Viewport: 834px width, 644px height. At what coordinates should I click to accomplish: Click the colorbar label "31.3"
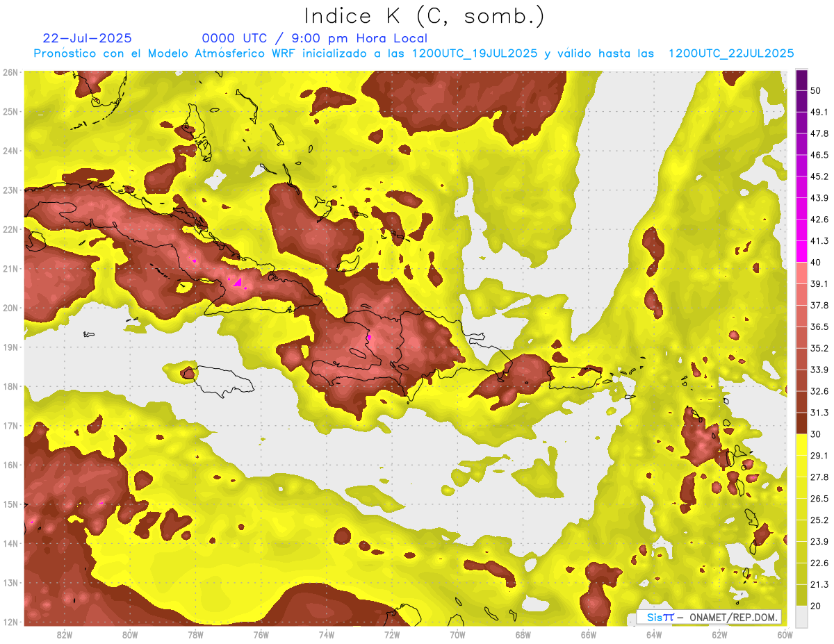tap(819, 413)
